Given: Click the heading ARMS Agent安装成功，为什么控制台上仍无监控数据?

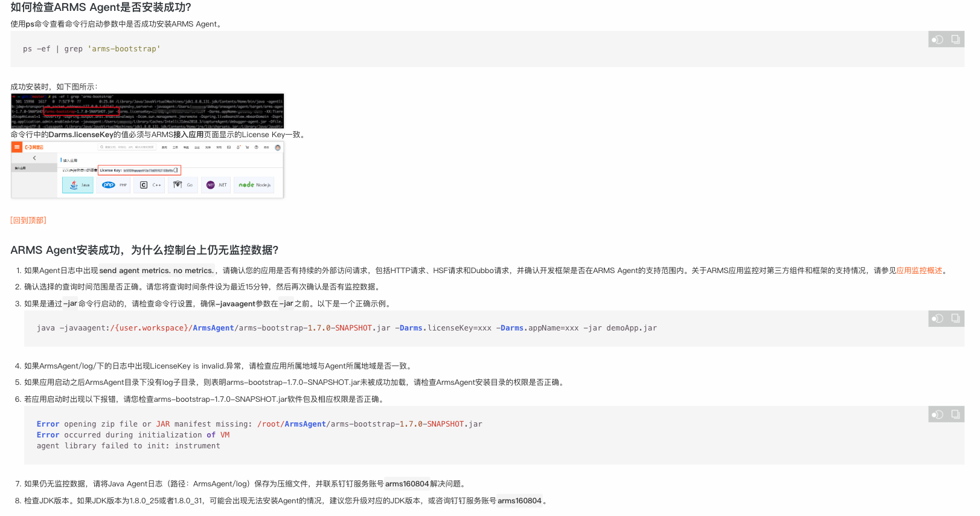Looking at the screenshot, I should [144, 250].
